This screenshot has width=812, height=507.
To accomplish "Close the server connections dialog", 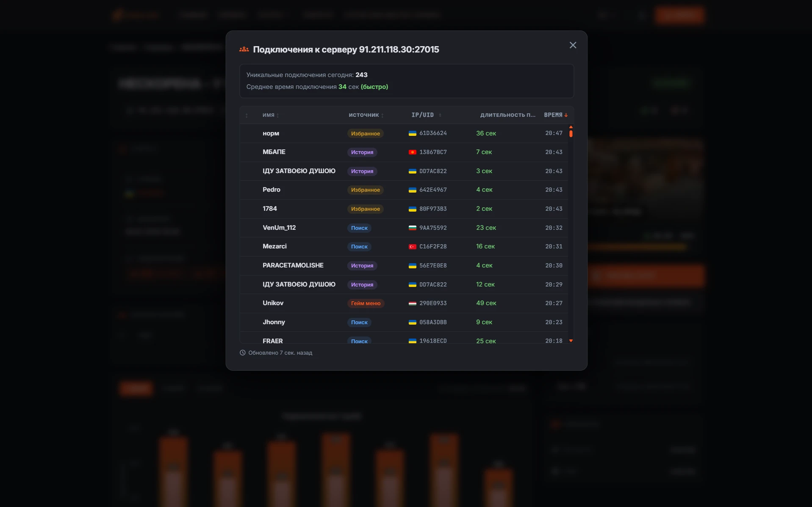I will (x=573, y=45).
